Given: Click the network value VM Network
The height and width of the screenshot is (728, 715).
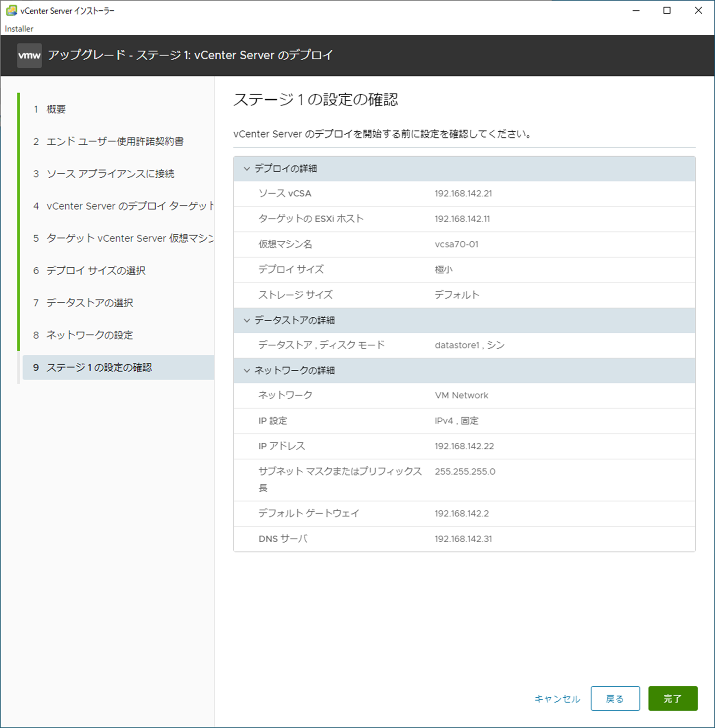Looking at the screenshot, I should pos(461,395).
